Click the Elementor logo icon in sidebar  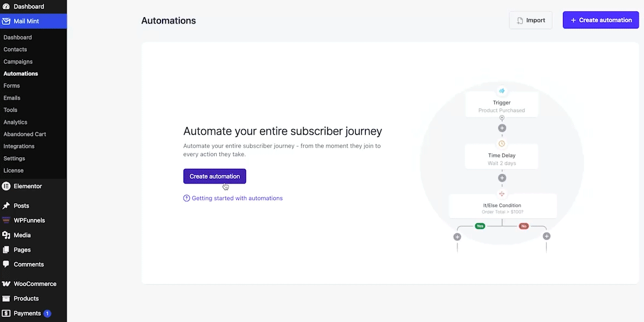click(6, 186)
